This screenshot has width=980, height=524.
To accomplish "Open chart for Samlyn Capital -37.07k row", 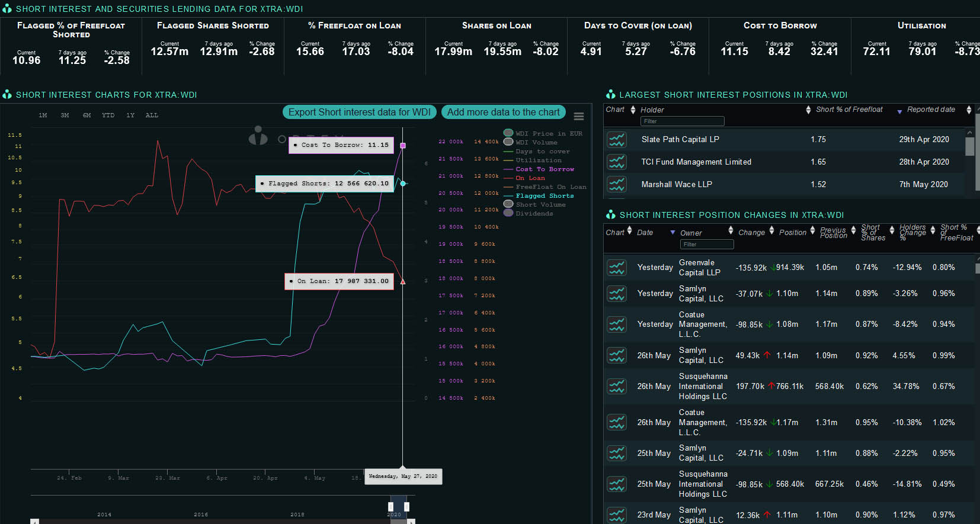I will [617, 294].
